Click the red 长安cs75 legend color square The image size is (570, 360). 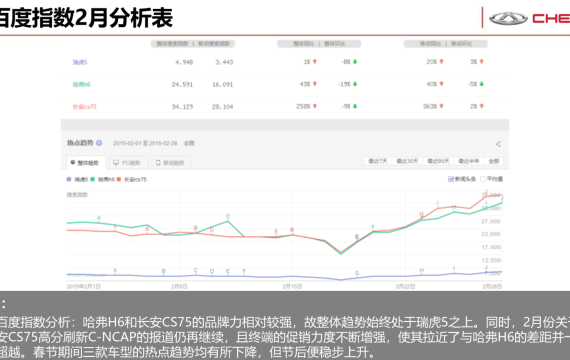[x=119, y=179]
